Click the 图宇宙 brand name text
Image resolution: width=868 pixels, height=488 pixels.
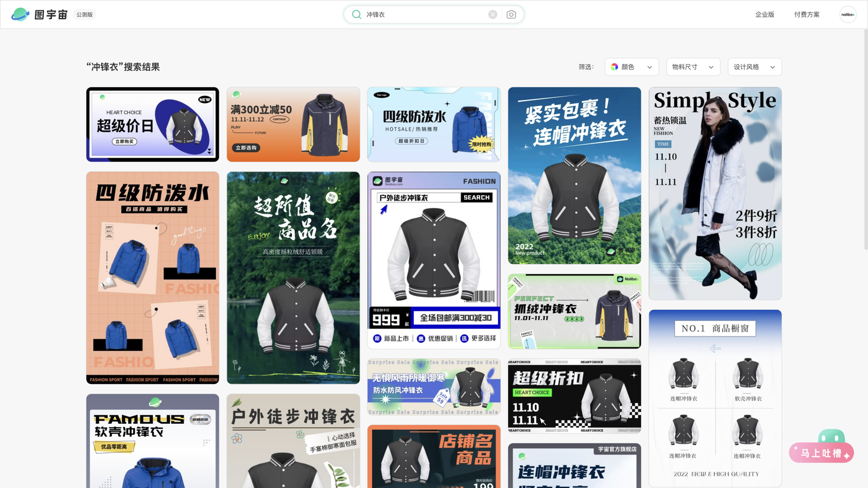51,14
